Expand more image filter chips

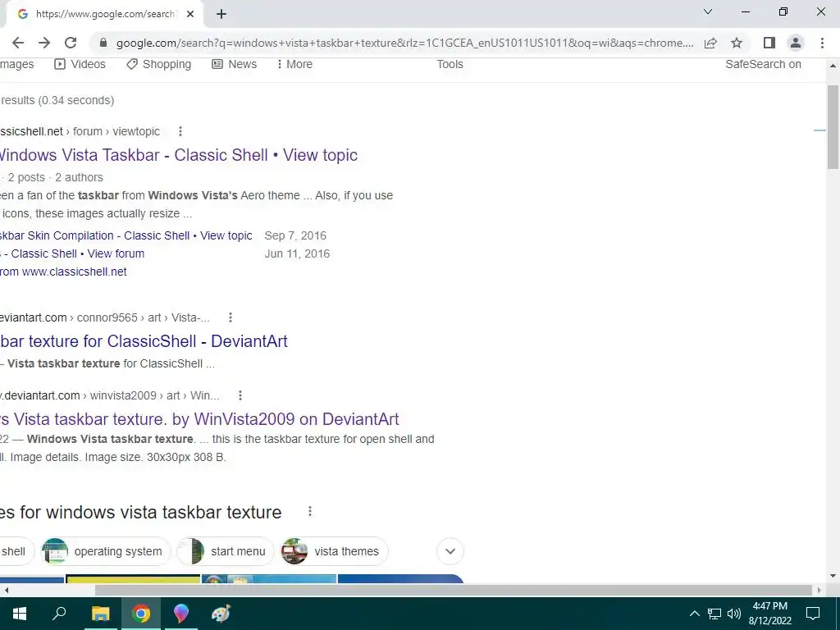450,551
